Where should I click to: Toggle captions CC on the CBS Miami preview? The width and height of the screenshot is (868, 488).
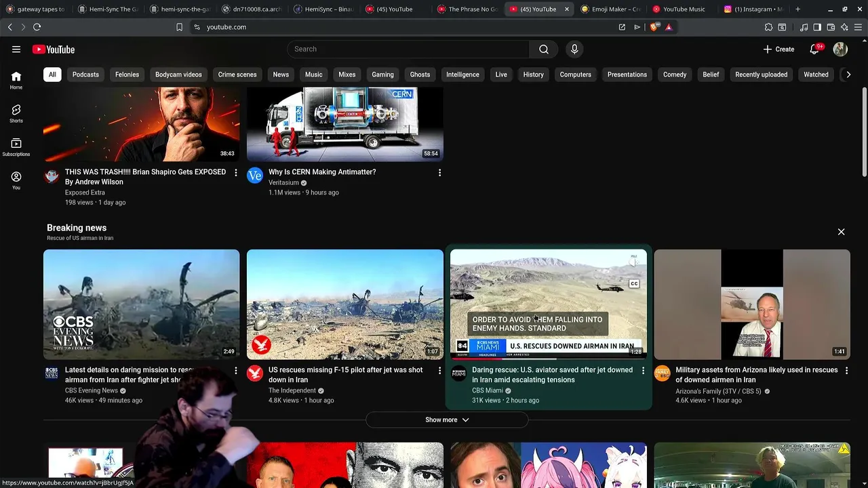coord(634,284)
